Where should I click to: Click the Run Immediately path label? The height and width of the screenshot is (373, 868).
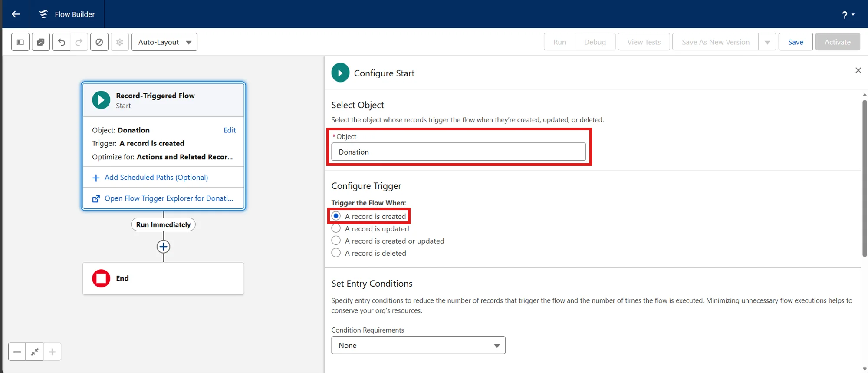[x=163, y=225]
